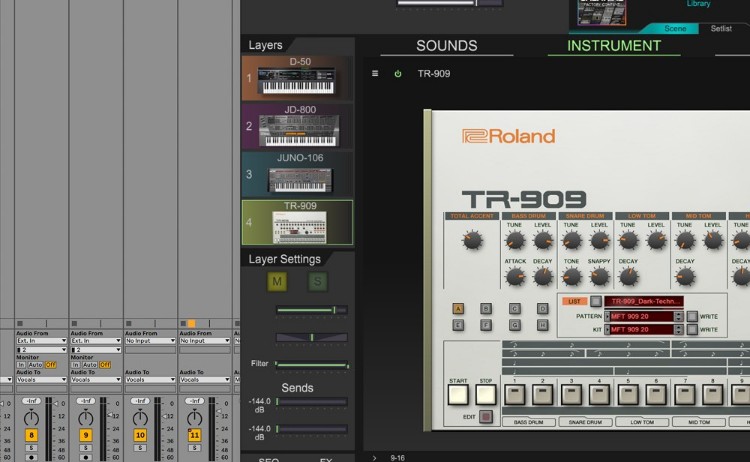
Task: Toggle step 5 pad on the sequencer
Action: pos(628,395)
